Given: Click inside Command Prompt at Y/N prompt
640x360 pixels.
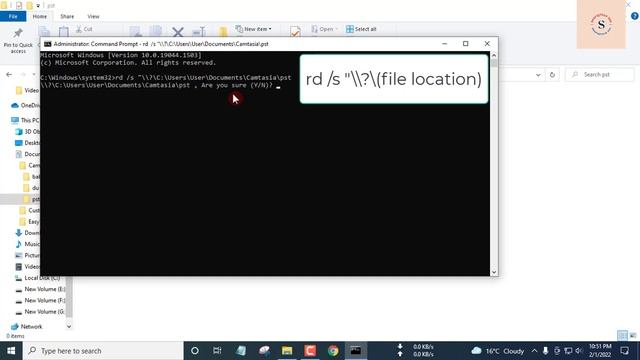Looking at the screenshot, I should [x=278, y=86].
